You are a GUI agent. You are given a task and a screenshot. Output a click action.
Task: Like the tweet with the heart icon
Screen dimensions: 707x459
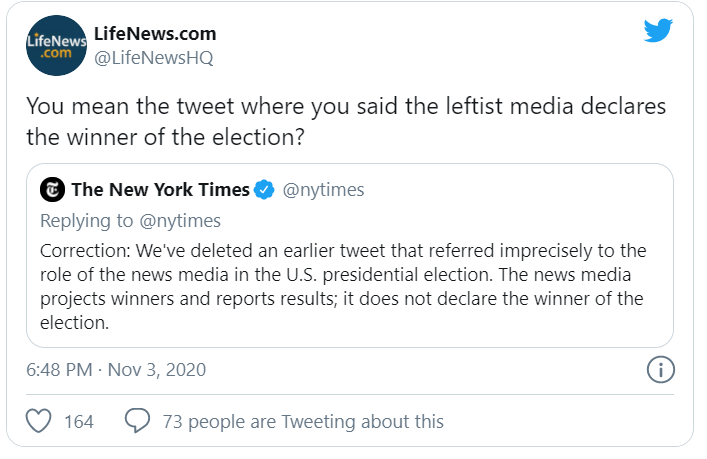(x=39, y=421)
